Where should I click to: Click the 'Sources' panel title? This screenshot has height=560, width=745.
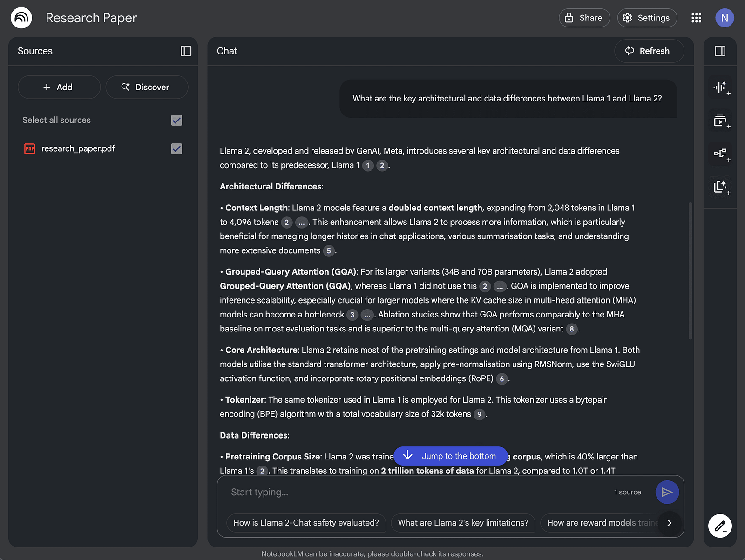35,51
